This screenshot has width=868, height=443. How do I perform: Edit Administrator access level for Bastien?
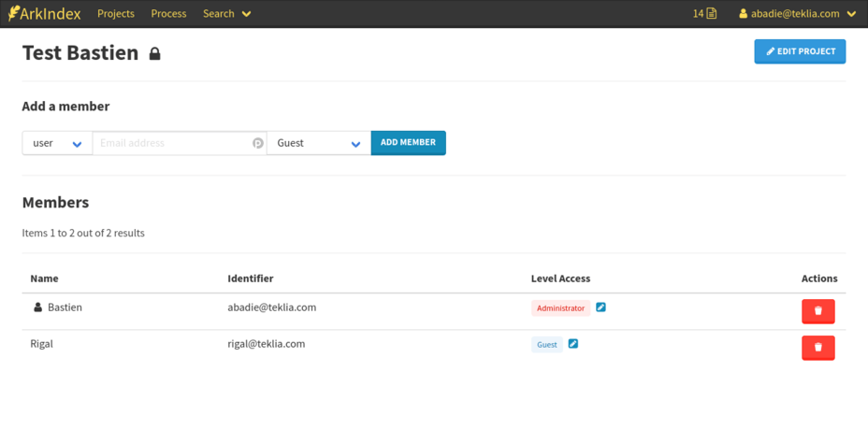[x=600, y=307]
